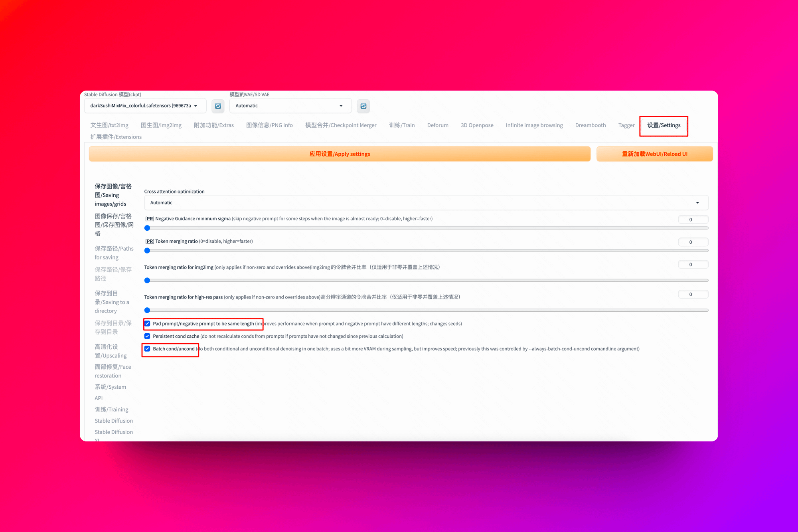
Task: Disable Batch cond/uncond checkbox
Action: [x=147, y=348]
